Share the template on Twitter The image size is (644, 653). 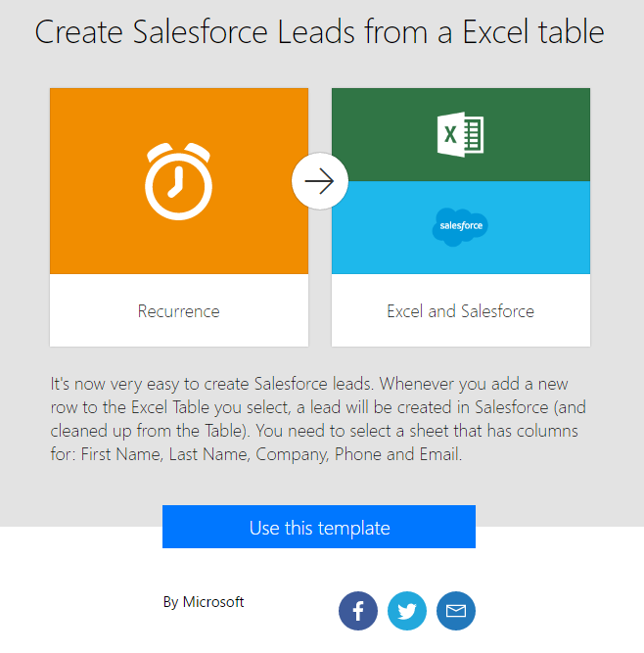(x=407, y=611)
